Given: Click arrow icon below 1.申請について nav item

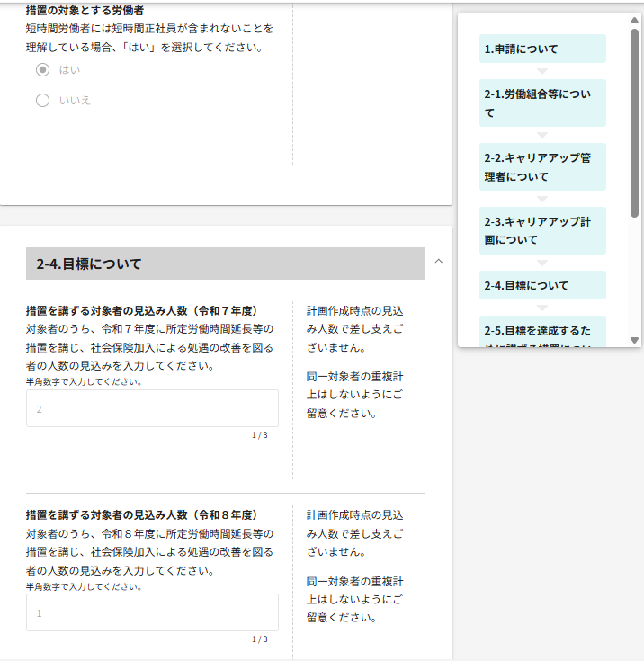Looking at the screenshot, I should (x=542, y=71).
